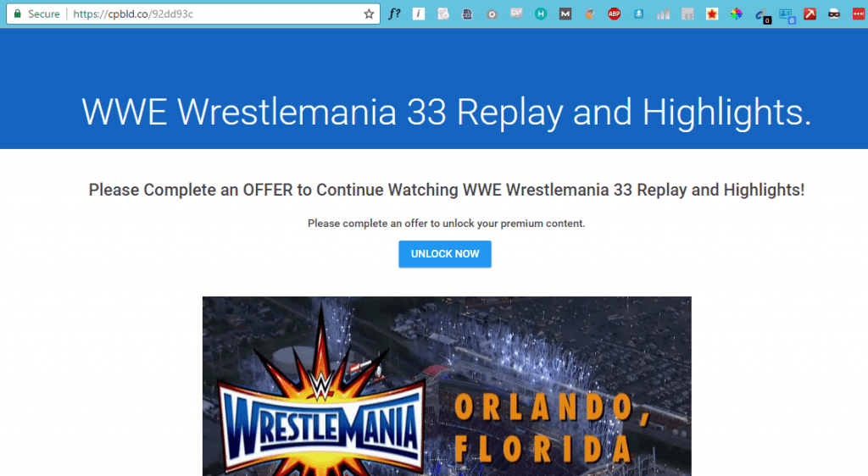Click the blue contact-person extension icon
The image size is (868, 476).
pos(638,14)
